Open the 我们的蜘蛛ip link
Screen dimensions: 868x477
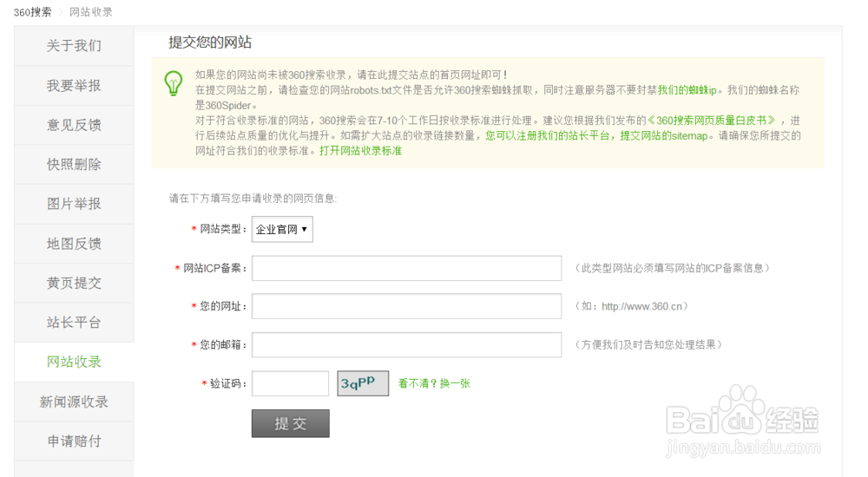(x=687, y=90)
